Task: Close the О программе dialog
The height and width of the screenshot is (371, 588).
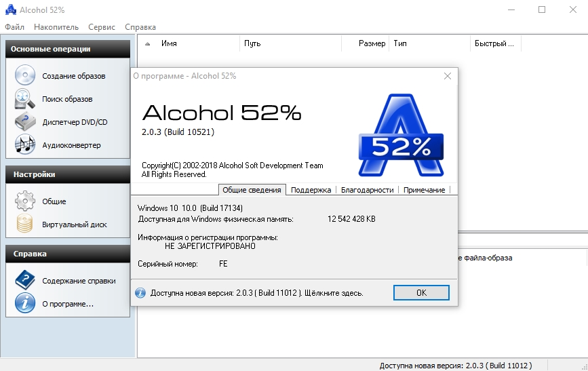Action: coord(448,76)
